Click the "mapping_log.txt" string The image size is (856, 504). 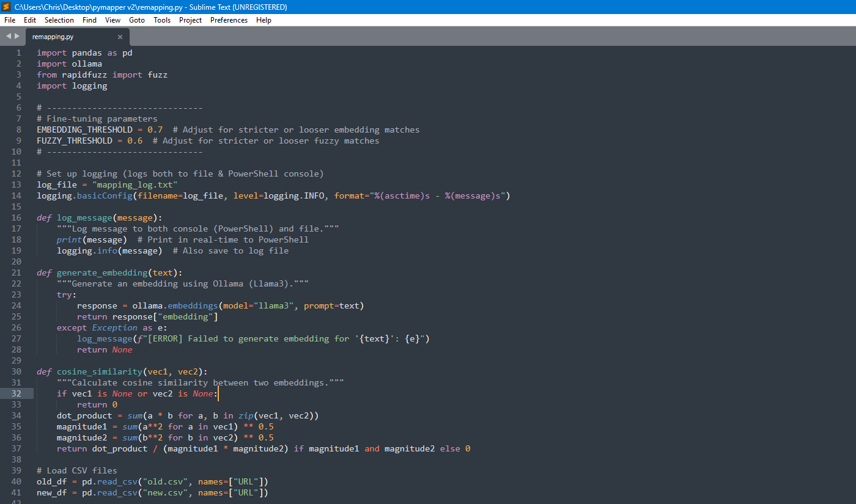click(x=135, y=184)
